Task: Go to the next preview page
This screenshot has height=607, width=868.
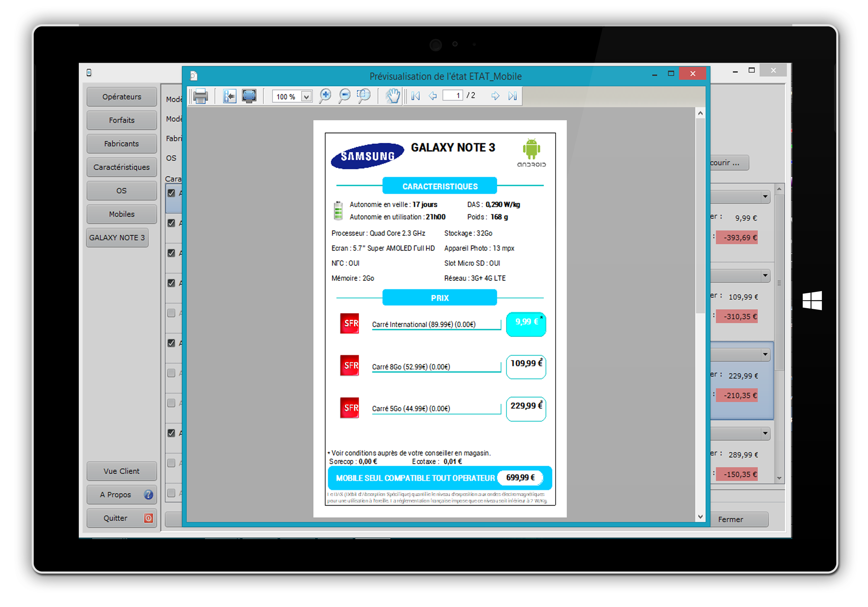Action: (495, 96)
